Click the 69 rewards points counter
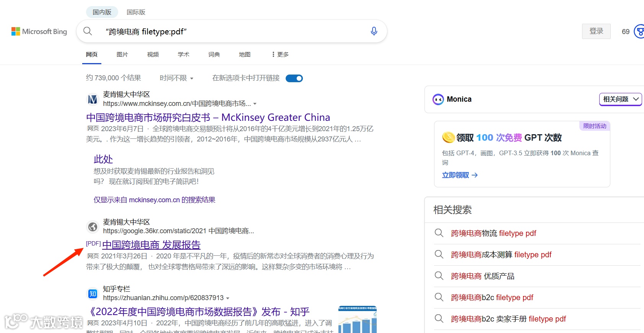 626,32
